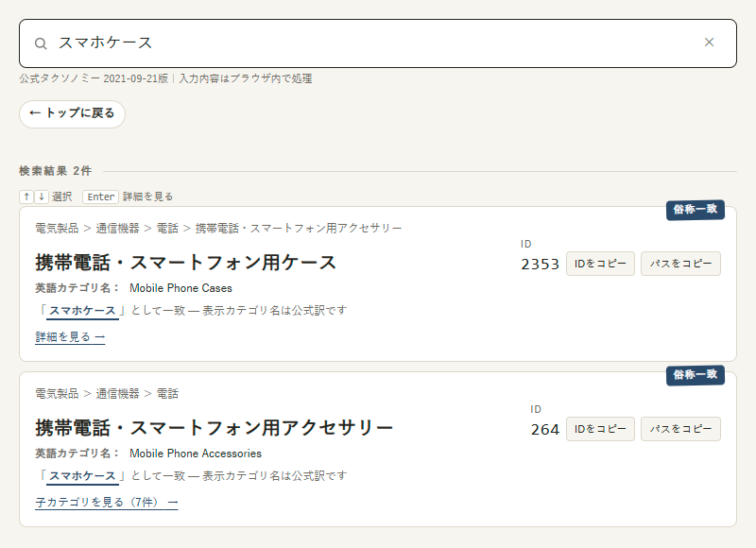Copy ID 2353 with IDをコピー
The height and width of the screenshot is (548, 756).
[x=600, y=264]
